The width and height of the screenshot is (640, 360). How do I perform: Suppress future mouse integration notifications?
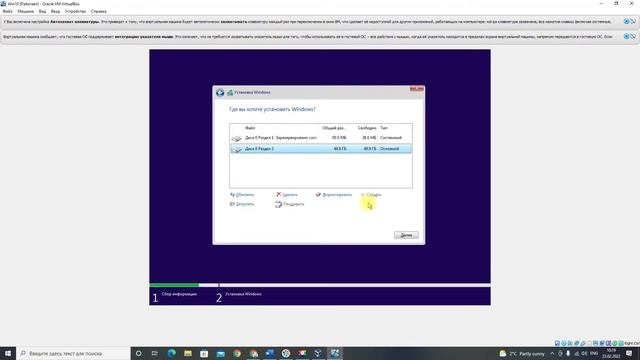pos(633,36)
